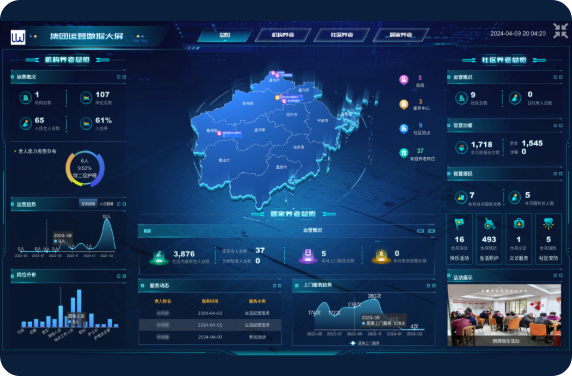Select the table row dated 2024-04-01
Image resolution: width=572 pixels, height=376 pixels.
coord(210,337)
